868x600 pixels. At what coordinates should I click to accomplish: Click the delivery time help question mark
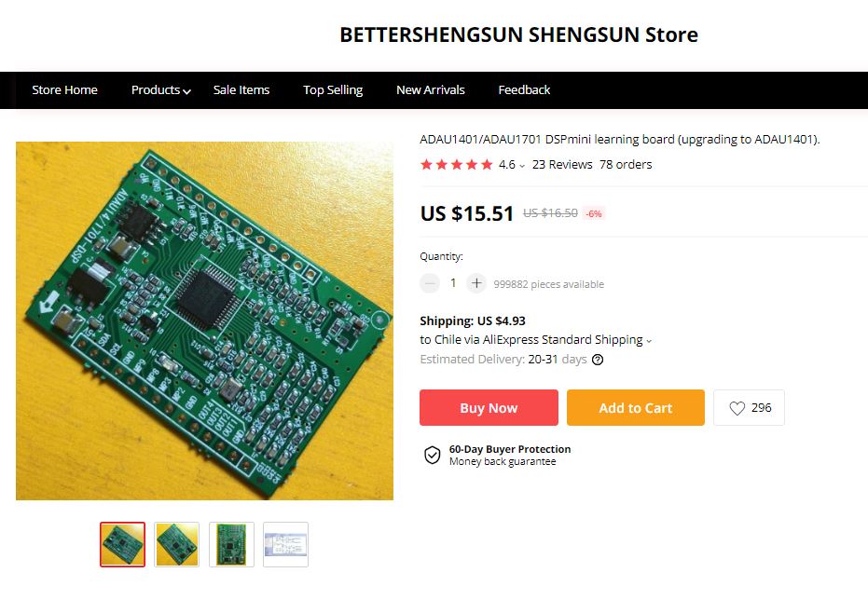click(x=598, y=360)
